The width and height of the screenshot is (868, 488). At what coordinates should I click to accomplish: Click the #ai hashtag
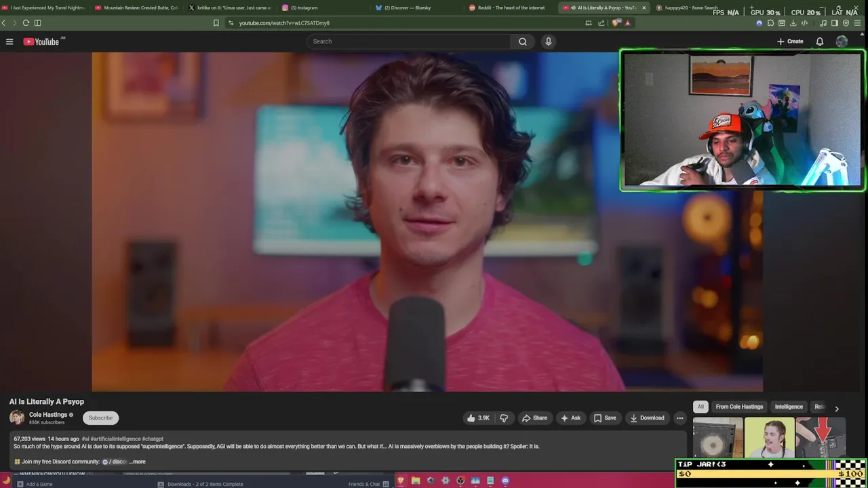(85, 439)
